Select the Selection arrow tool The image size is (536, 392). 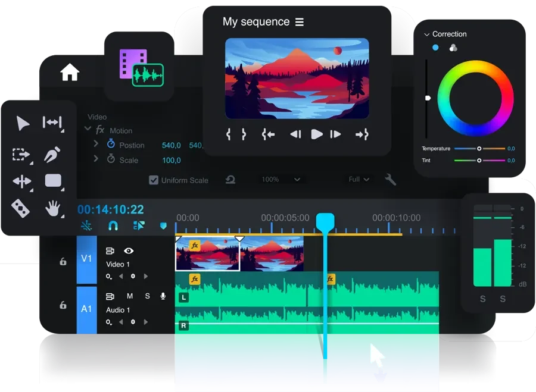tap(23, 123)
